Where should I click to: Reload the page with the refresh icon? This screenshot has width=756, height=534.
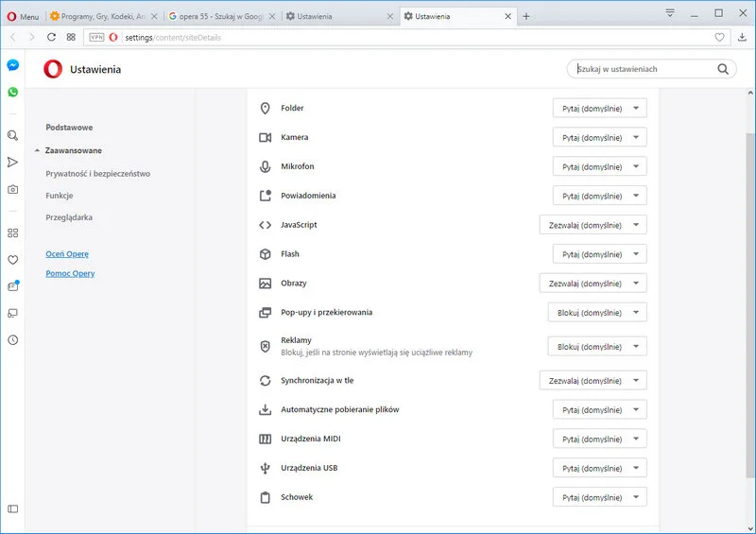point(51,37)
